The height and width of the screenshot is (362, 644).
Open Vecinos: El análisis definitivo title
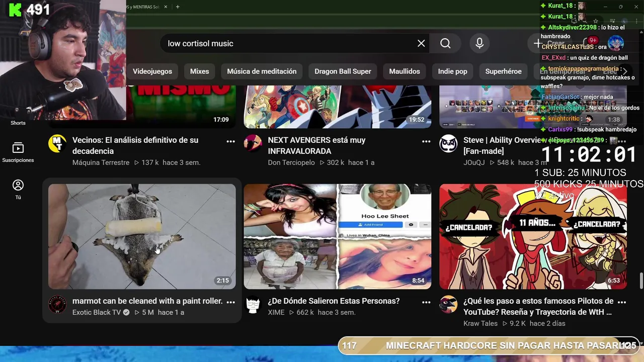[x=135, y=145]
